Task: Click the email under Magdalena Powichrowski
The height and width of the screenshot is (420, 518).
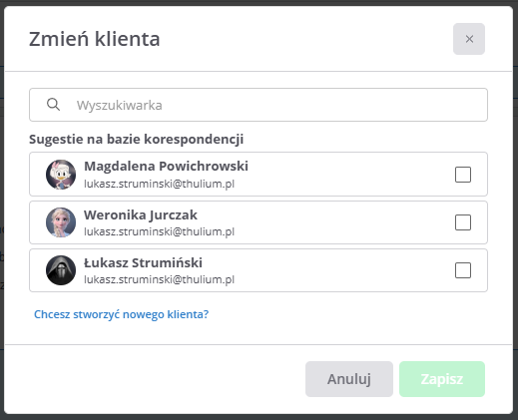Action: click(159, 184)
